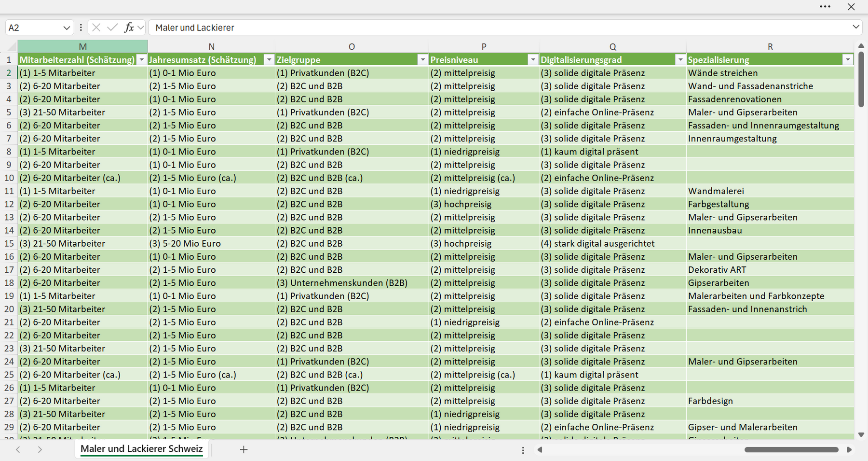Cancel the formula entry with X icon
This screenshot has width=868, height=461.
tap(96, 28)
